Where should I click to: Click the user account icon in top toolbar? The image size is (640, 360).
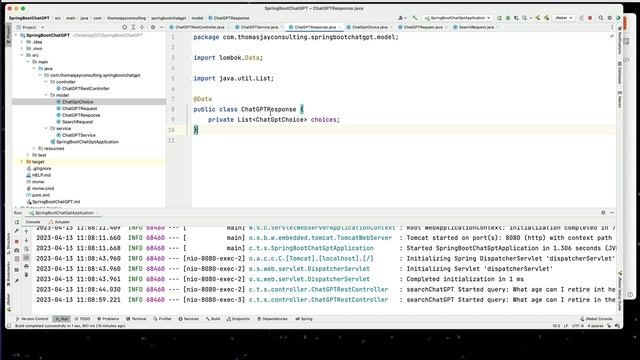[x=401, y=18]
